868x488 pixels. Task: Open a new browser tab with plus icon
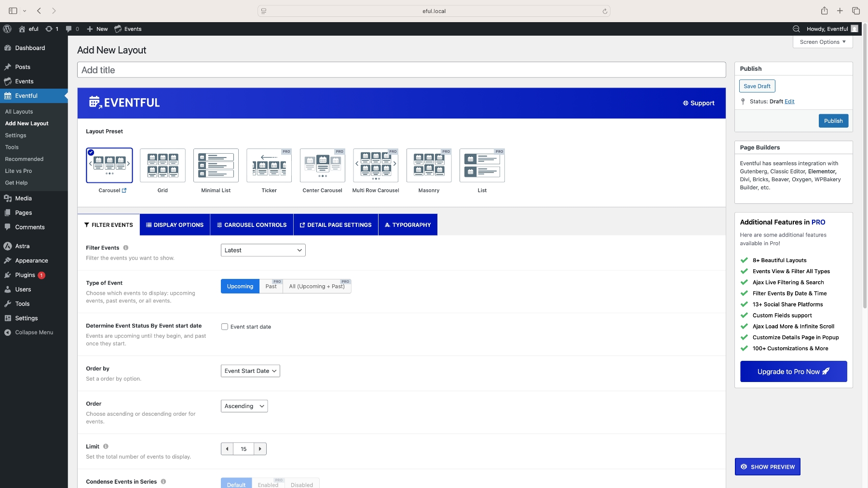(x=840, y=11)
